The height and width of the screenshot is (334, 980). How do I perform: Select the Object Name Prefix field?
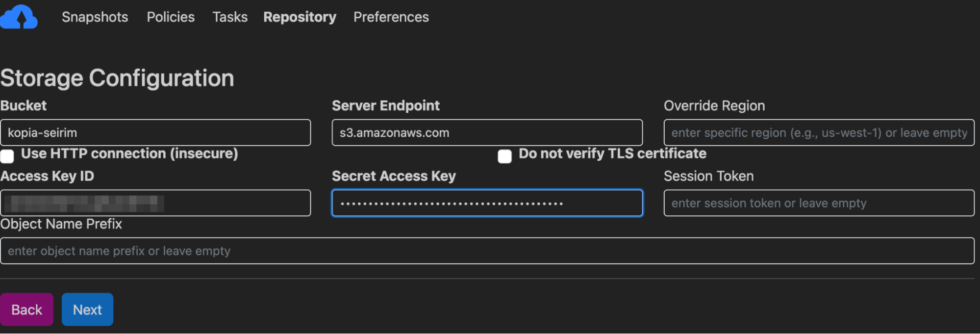click(487, 251)
